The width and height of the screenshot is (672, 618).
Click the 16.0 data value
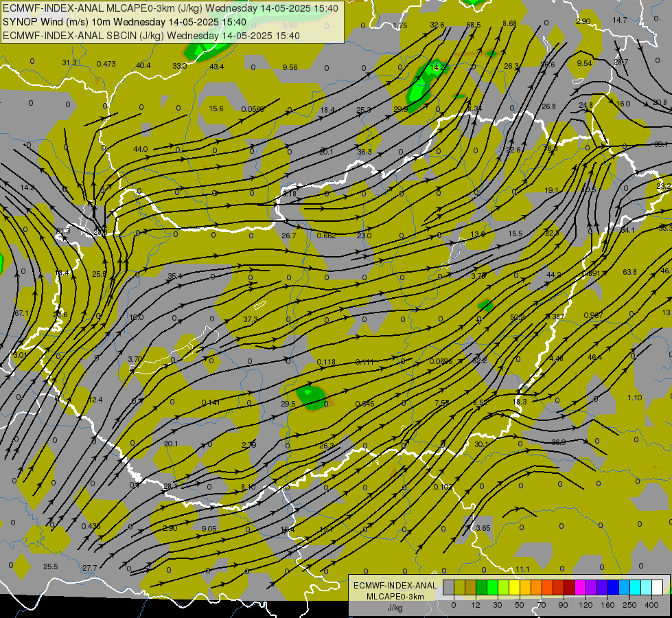623,104
